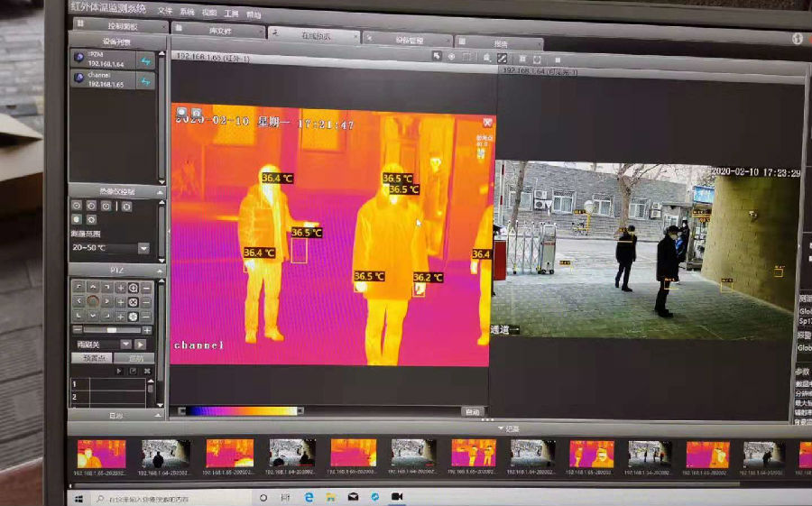Image resolution: width=812 pixels, height=506 pixels.
Task: Collapse the 热像仪控制 panel
Action: click(x=161, y=192)
